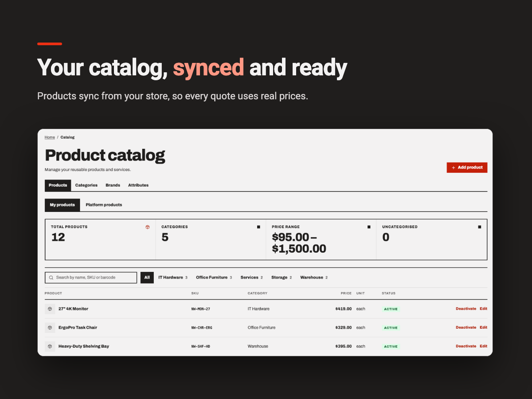
Task: Click the Add product button
Action: tap(467, 168)
